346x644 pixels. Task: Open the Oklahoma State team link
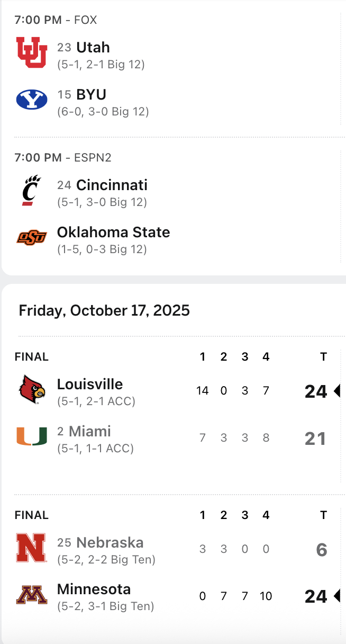pyautogui.click(x=113, y=232)
